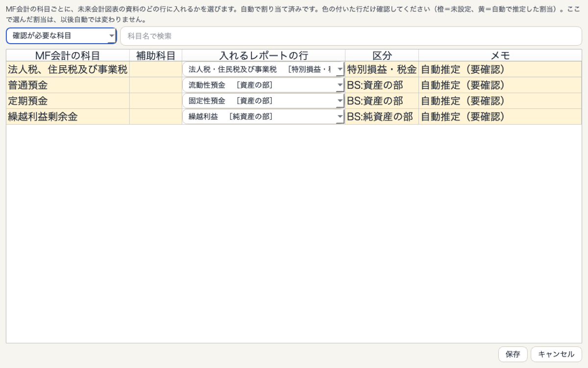This screenshot has height=368, width=588.
Task: Open the 流動性預金 [資産の部] dropdown
Action: [264, 85]
